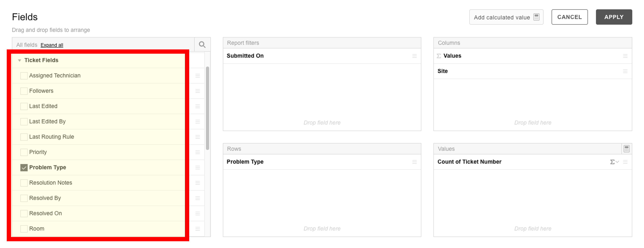Check the Resolved On checkbox
644x248 pixels.
point(24,213)
